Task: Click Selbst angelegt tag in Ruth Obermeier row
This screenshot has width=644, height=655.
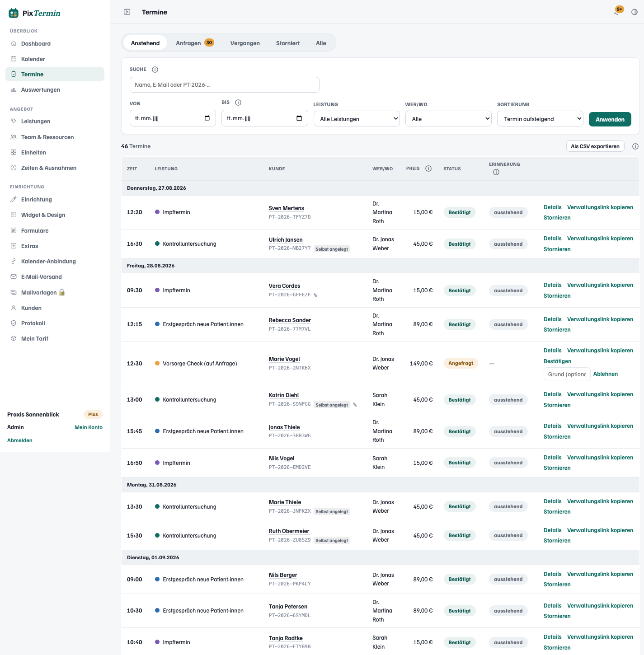Action: [x=332, y=540]
